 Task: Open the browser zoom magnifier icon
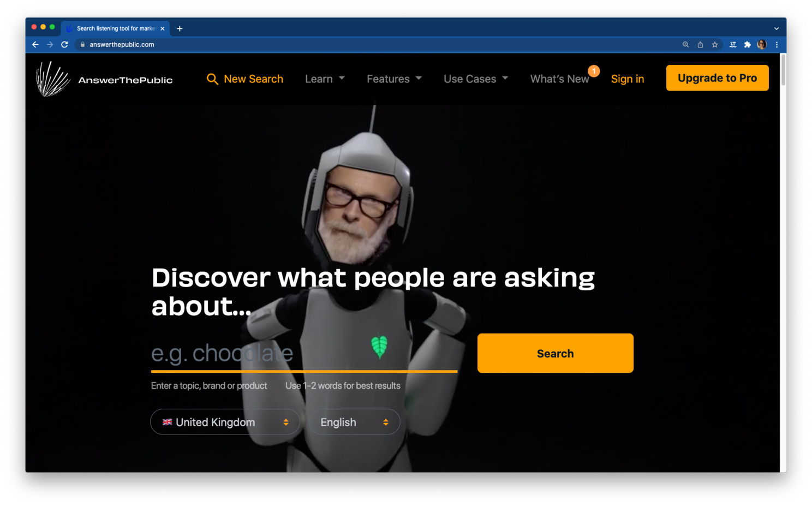686,45
